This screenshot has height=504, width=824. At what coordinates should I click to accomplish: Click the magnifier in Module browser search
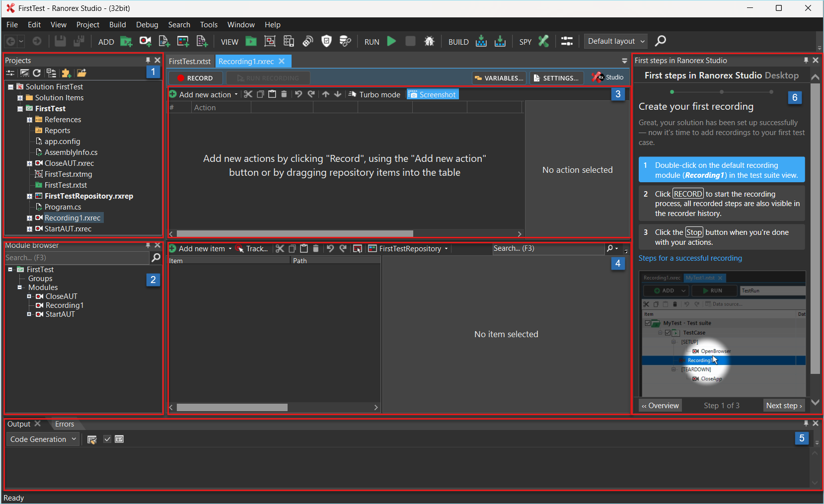156,258
